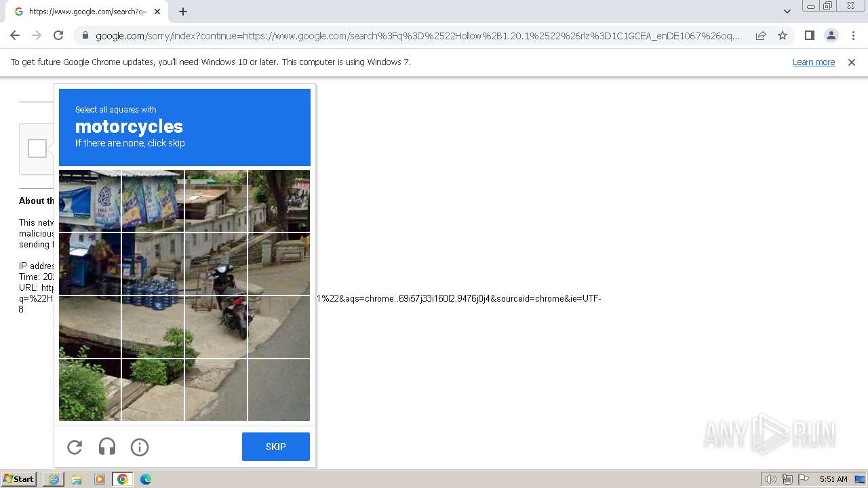The height and width of the screenshot is (488, 868).
Task: Open Windows Media Player taskbar icon
Action: (x=100, y=479)
